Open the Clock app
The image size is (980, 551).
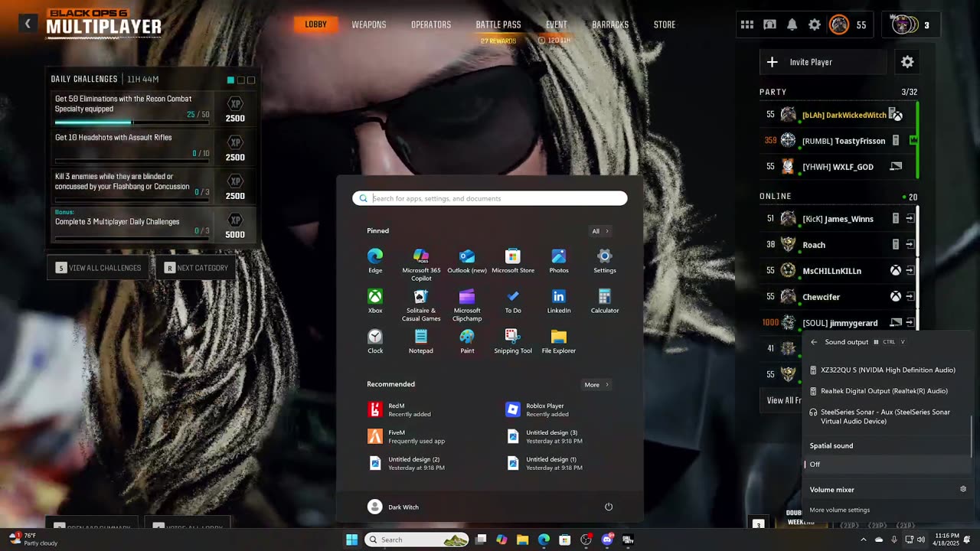tap(375, 341)
